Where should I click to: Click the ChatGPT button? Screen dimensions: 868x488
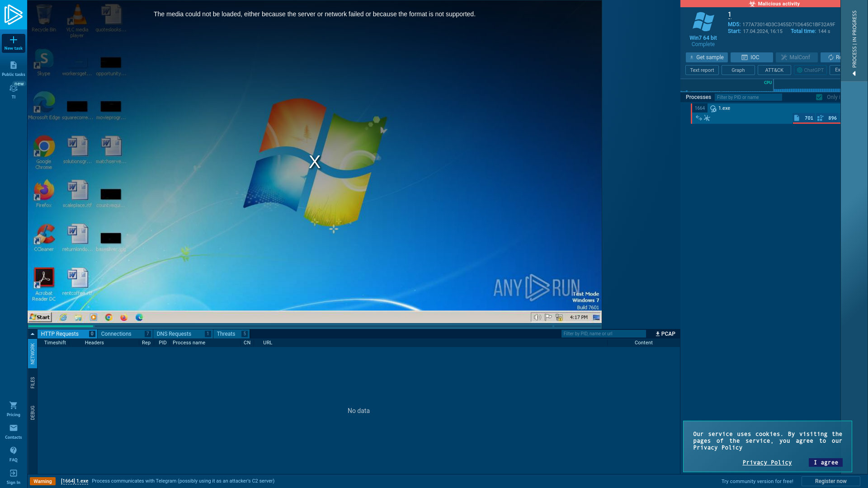[x=810, y=70]
